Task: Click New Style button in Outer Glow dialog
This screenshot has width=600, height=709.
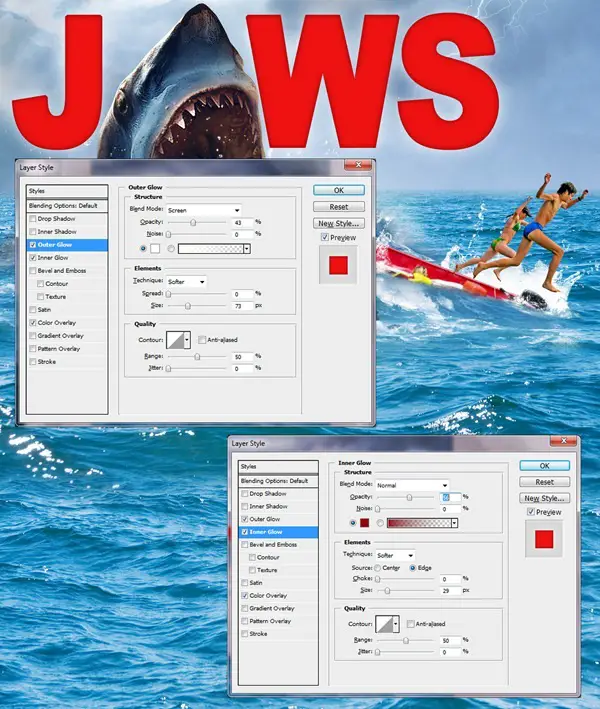Action: click(x=339, y=223)
